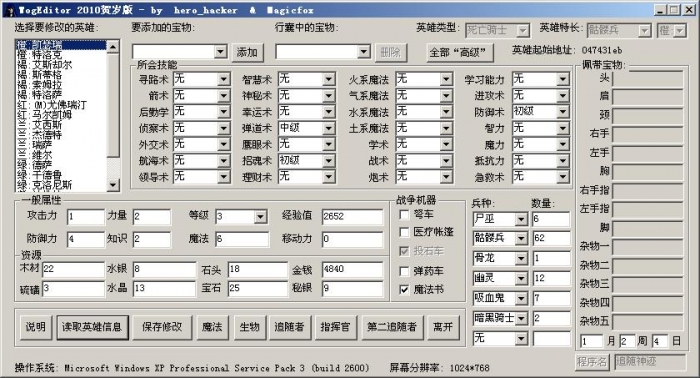Expand the 寻路术 skill dropdown
The width and height of the screenshot is (700, 378).
tap(224, 79)
